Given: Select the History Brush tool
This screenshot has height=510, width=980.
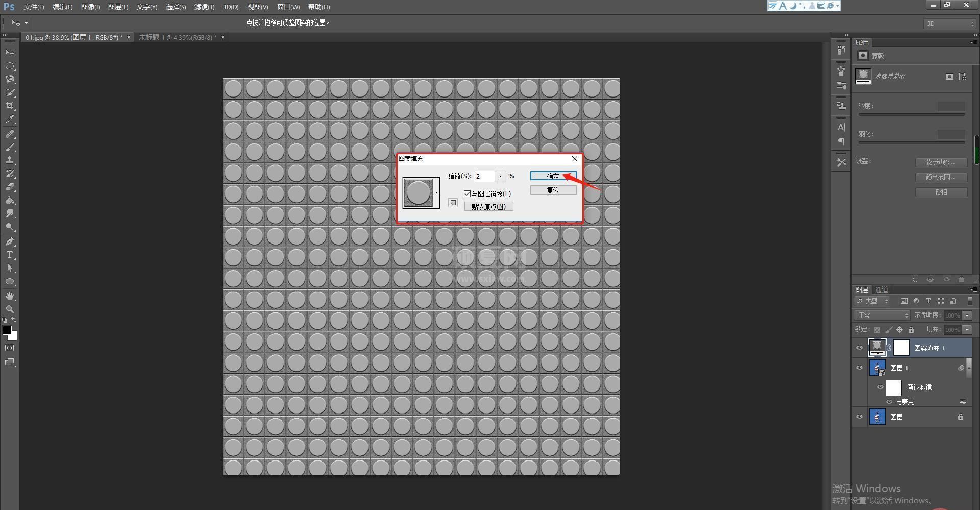Looking at the screenshot, I should point(10,174).
